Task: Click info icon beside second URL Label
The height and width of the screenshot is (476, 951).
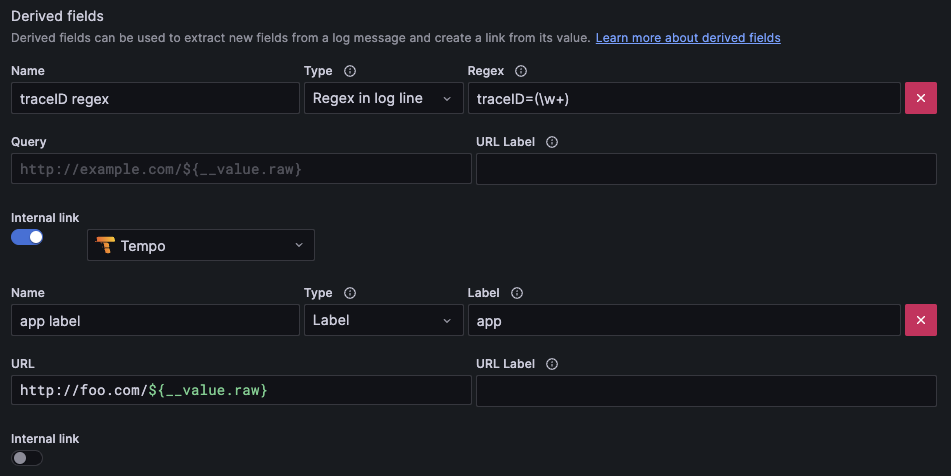Action: pyautogui.click(x=552, y=364)
